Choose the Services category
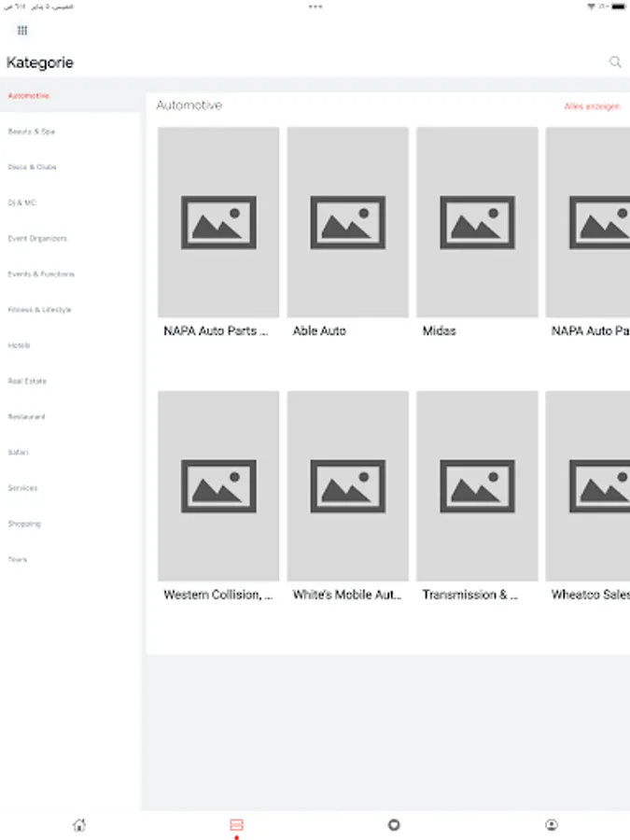The image size is (630, 840). click(70, 488)
